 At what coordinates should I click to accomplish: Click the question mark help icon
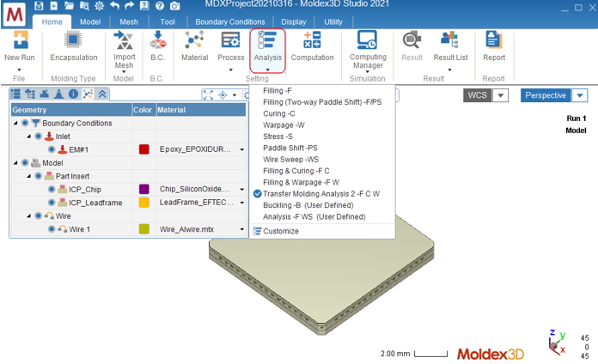tap(160, 5)
